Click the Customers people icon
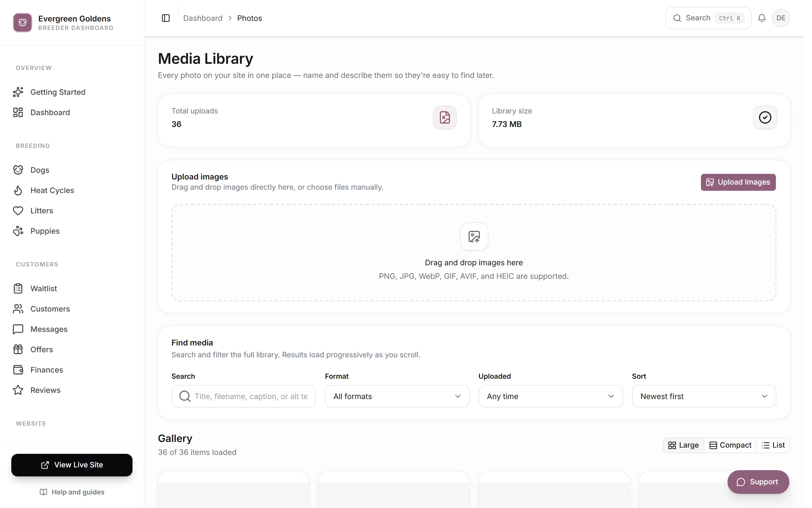Viewport: 812px width, 508px height. pyautogui.click(x=18, y=309)
